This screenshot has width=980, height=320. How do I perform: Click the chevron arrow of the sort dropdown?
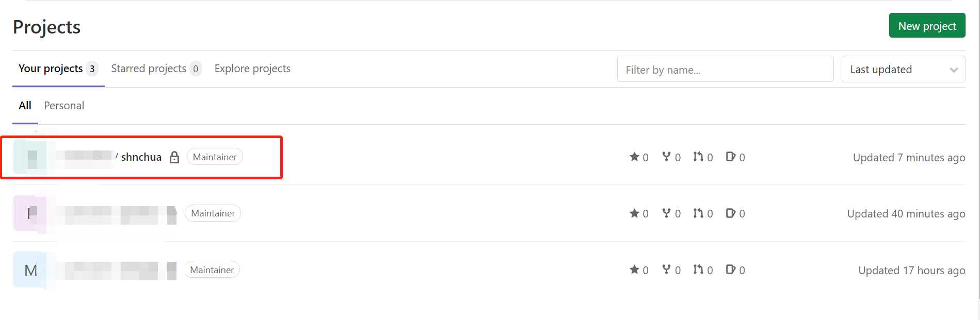point(954,70)
